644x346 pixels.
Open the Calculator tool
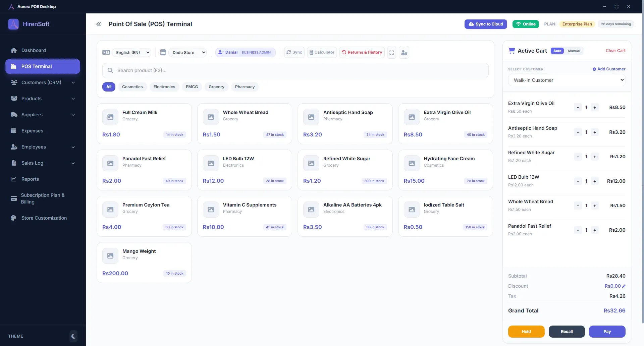tap(322, 52)
